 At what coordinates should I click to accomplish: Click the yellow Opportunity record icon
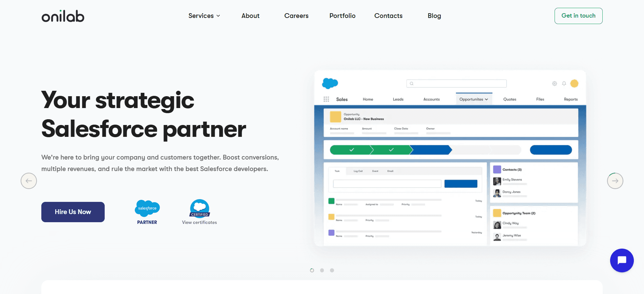(335, 117)
